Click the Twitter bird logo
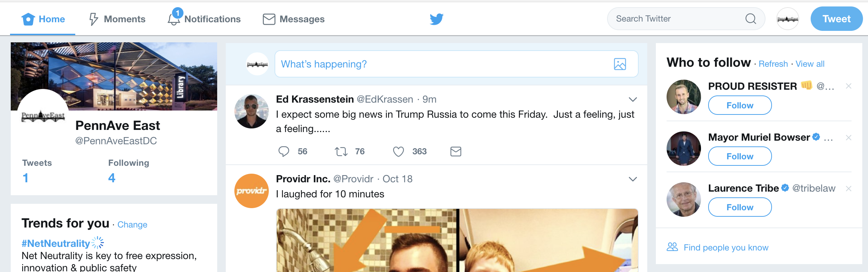868x272 pixels. click(437, 19)
